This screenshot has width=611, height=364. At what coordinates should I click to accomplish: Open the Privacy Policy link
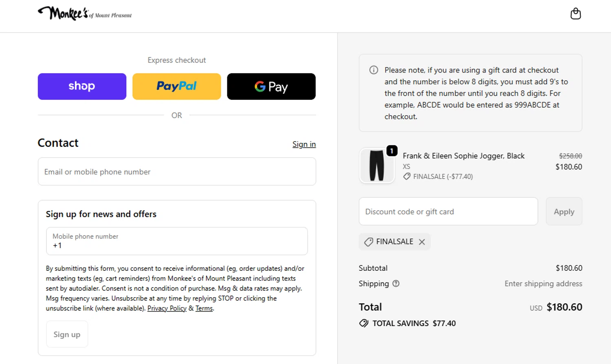pyautogui.click(x=167, y=308)
